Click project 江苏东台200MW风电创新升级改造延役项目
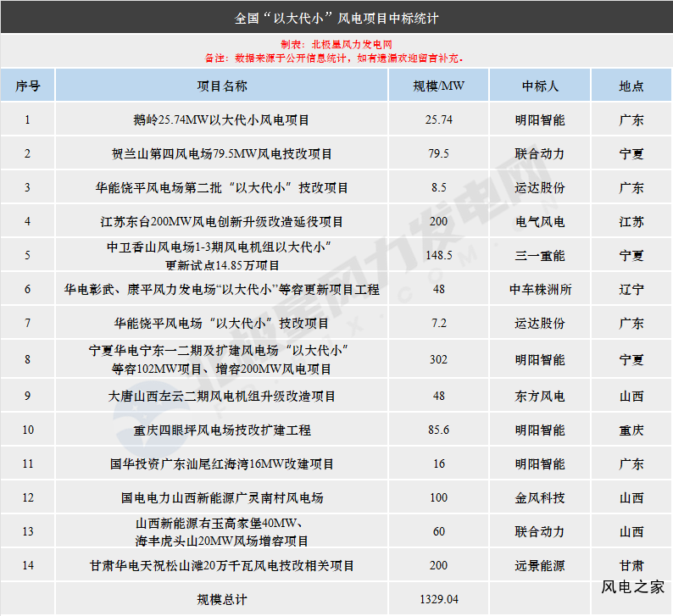673x616 pixels. pos(222,221)
